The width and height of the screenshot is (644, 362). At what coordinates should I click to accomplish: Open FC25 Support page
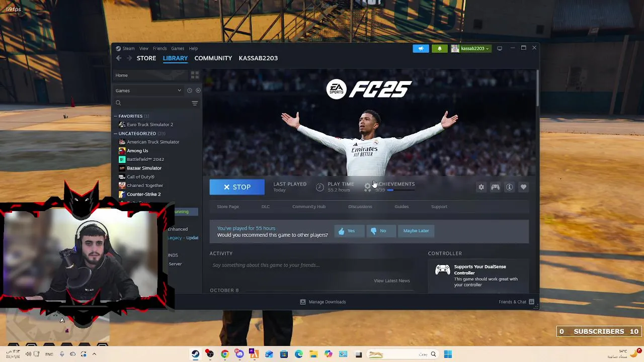click(x=439, y=207)
